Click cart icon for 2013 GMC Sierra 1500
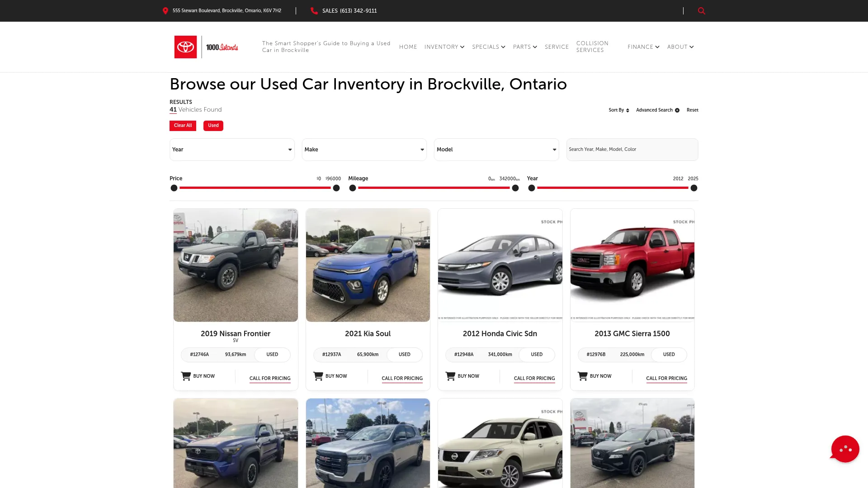868x488 pixels. (x=583, y=376)
